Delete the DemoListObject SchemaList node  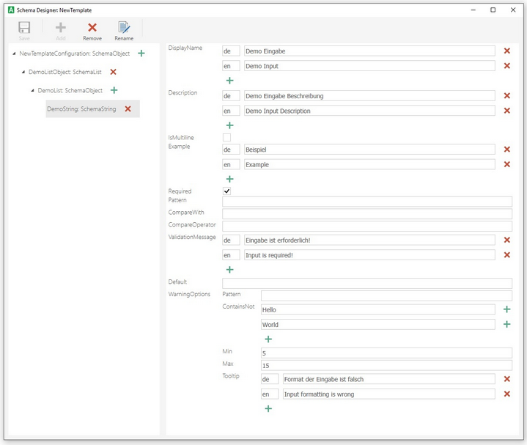pyautogui.click(x=113, y=72)
